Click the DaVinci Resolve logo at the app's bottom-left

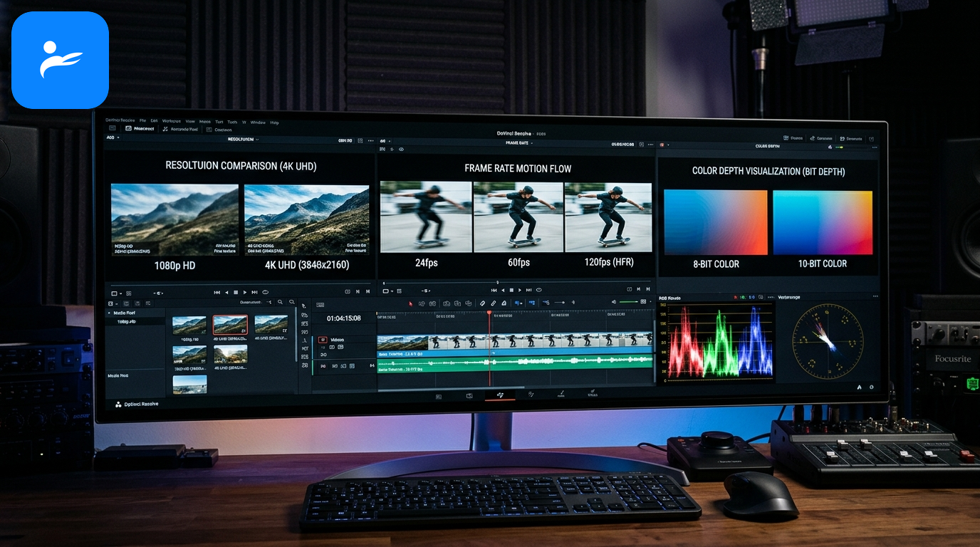[118, 404]
